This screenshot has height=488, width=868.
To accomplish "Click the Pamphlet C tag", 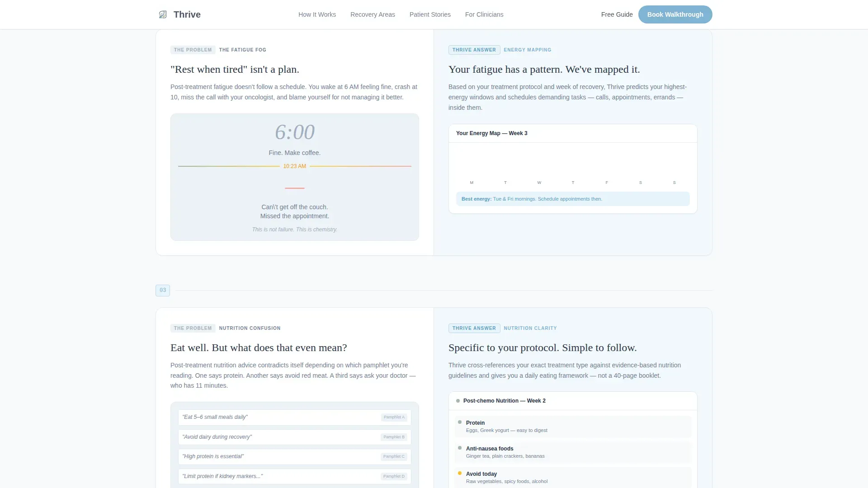I will coord(394,456).
